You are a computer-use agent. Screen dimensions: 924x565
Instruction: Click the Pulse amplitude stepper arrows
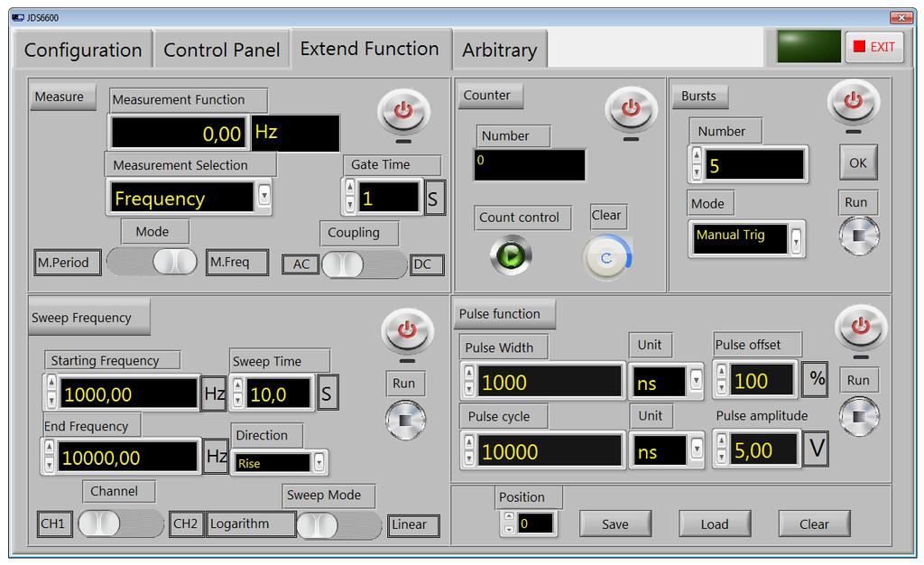coord(721,449)
